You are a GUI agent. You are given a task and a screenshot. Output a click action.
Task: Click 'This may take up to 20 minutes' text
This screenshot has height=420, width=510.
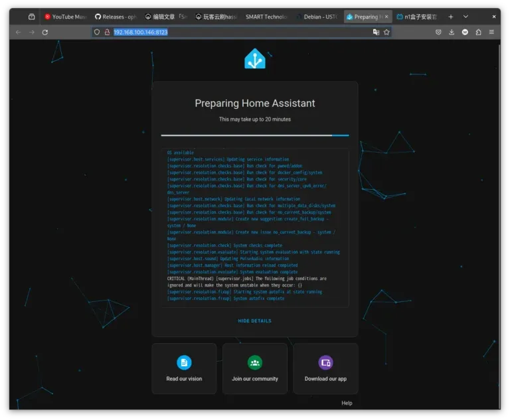click(x=255, y=119)
